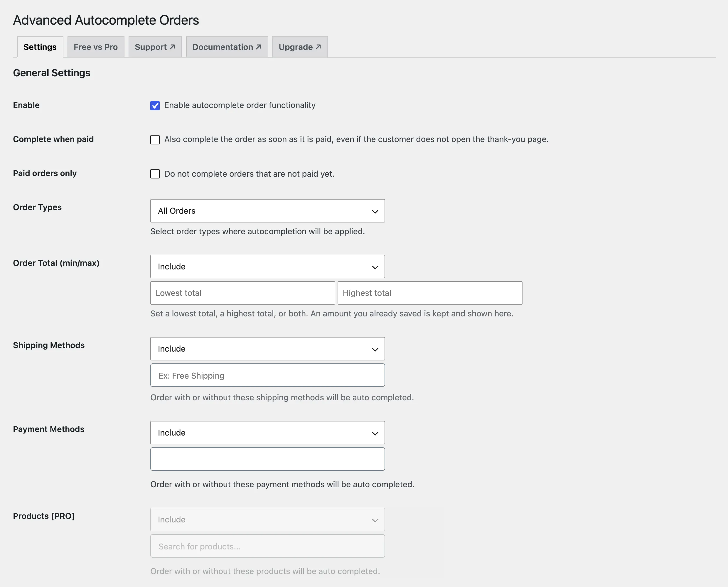Focus the Lowest total input field
The height and width of the screenshot is (587, 728).
click(x=242, y=293)
